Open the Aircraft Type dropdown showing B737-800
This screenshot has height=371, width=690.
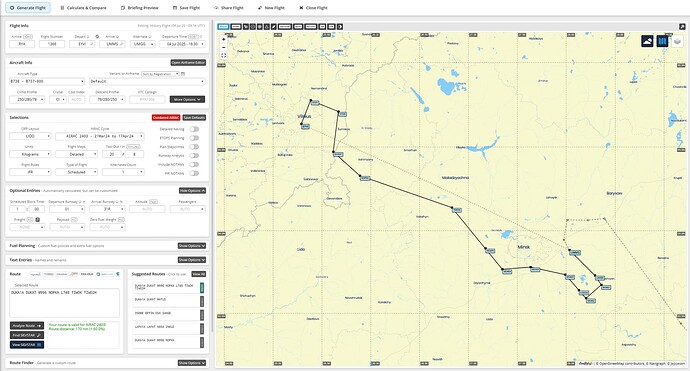point(47,81)
